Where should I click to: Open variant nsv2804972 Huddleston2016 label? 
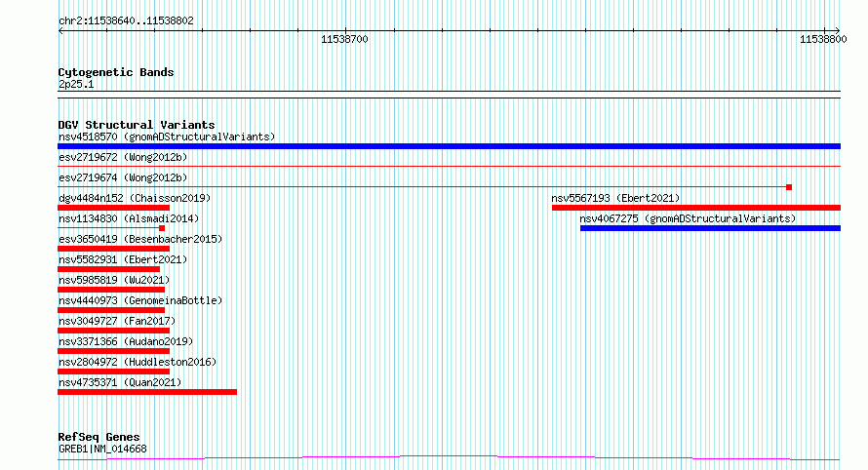[x=138, y=362]
